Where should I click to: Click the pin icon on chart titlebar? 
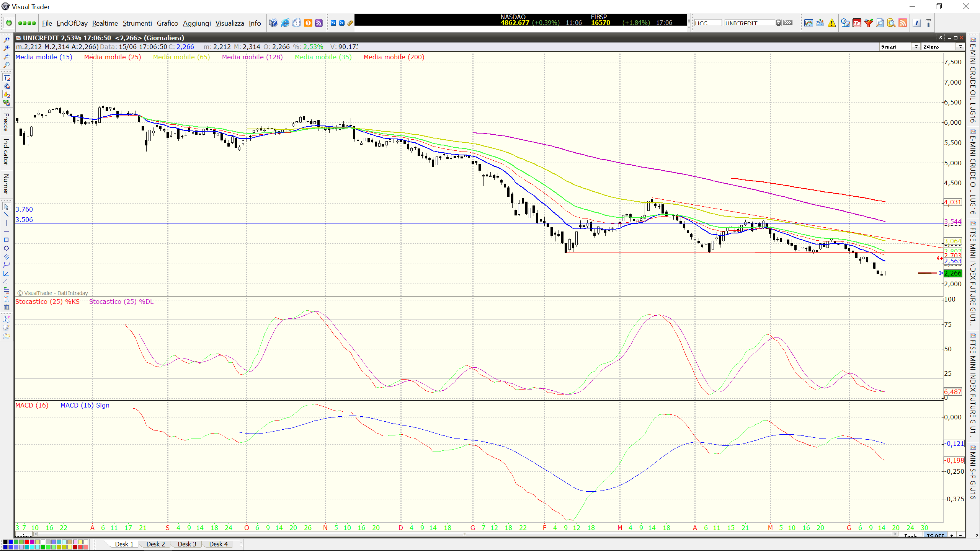click(x=940, y=37)
